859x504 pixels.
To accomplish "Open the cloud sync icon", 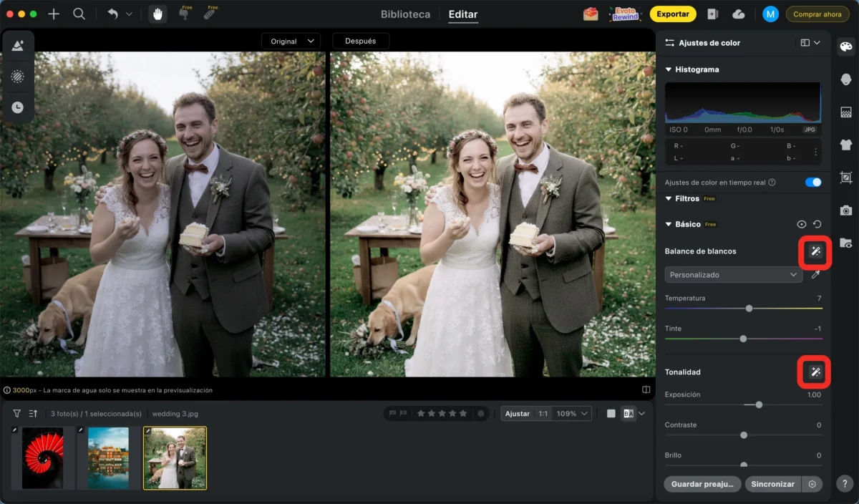I will [739, 14].
